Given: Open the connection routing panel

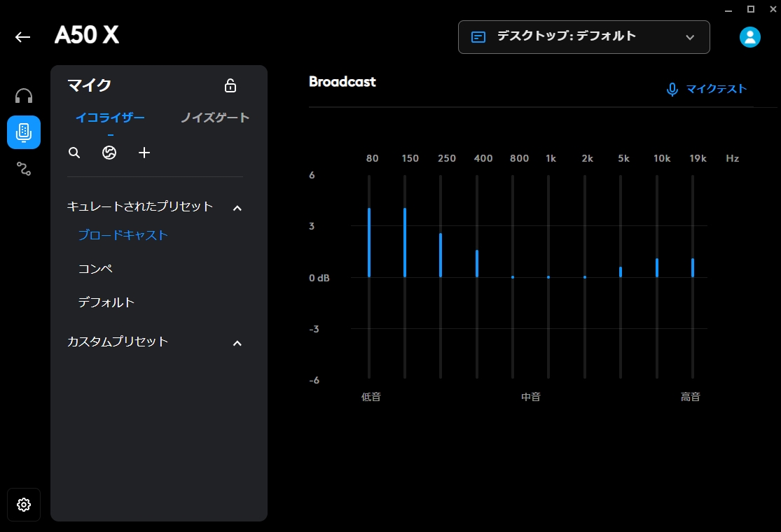Looking at the screenshot, I should click(23, 169).
